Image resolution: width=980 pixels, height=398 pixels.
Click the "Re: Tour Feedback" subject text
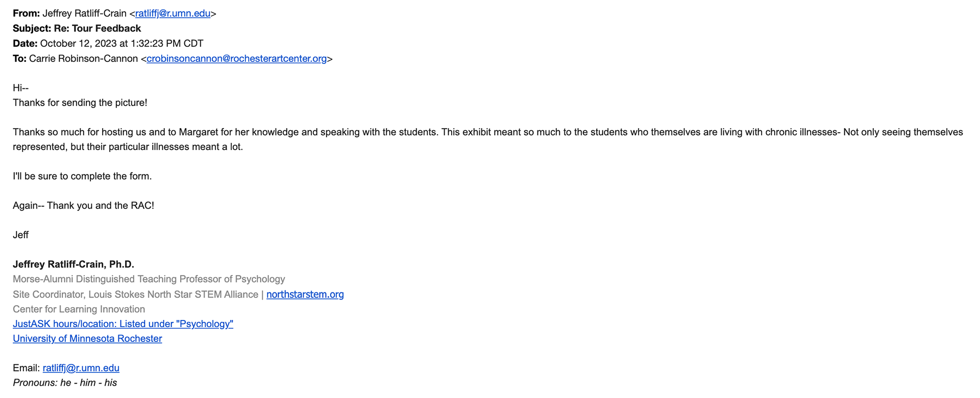pyautogui.click(x=97, y=29)
